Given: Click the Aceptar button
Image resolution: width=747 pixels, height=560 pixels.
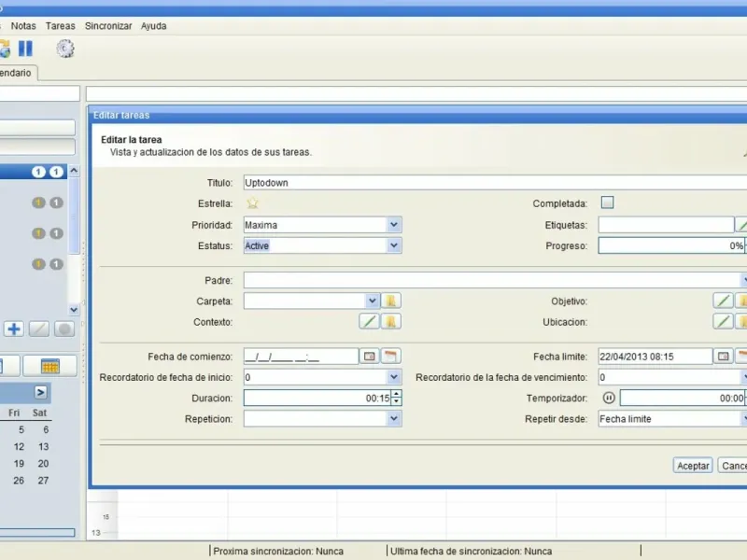Looking at the screenshot, I should [693, 466].
